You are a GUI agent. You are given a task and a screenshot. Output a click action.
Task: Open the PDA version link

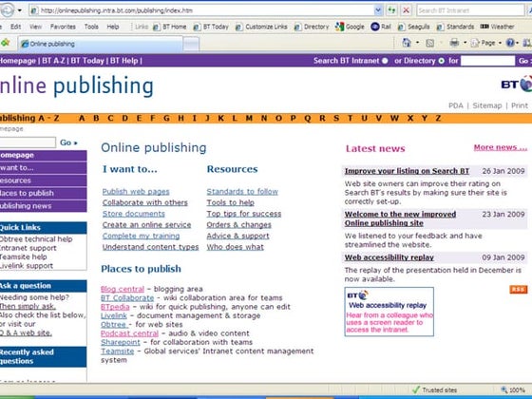[x=456, y=105]
